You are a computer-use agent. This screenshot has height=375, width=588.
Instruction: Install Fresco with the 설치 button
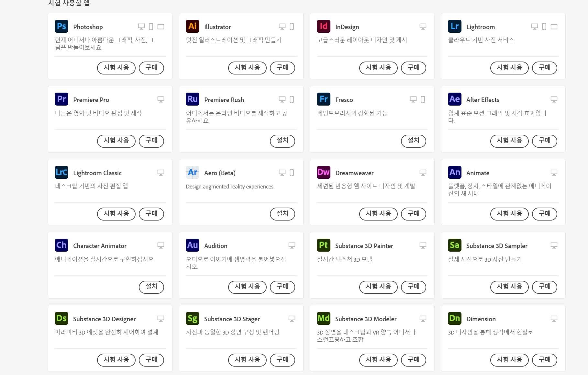coord(414,141)
